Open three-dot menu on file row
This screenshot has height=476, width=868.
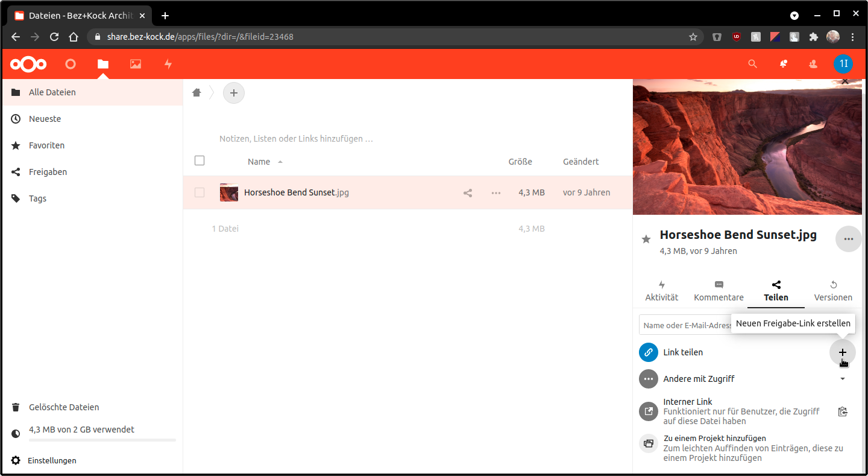496,193
